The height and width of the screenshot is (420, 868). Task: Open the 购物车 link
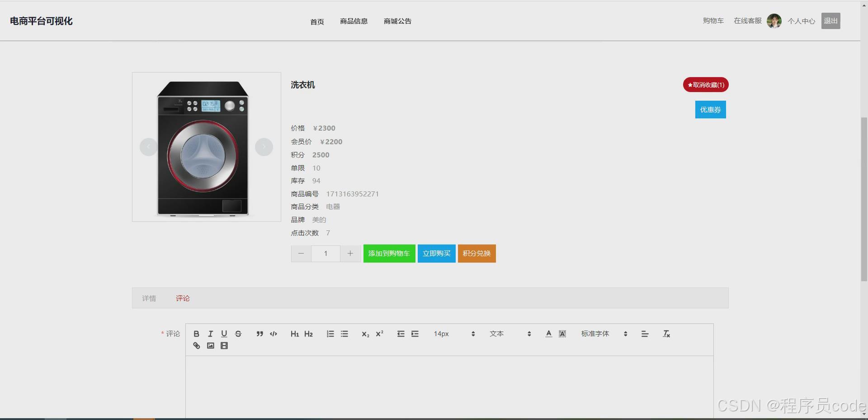coord(712,21)
